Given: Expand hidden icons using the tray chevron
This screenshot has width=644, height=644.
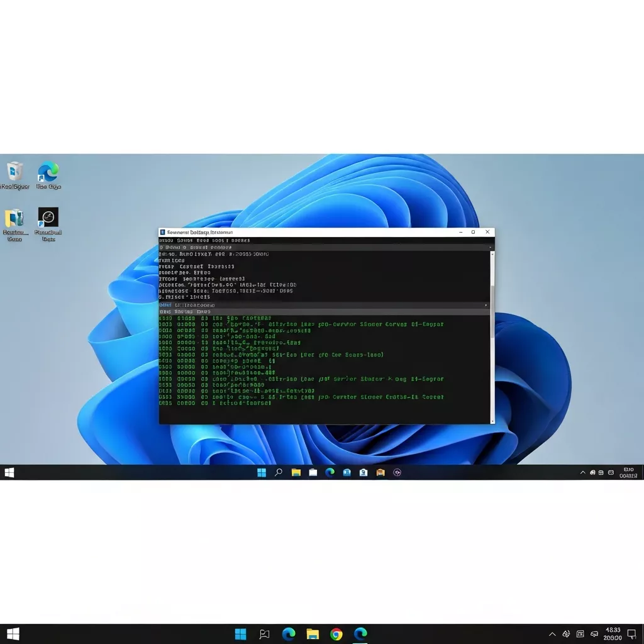Looking at the screenshot, I should tap(583, 472).
